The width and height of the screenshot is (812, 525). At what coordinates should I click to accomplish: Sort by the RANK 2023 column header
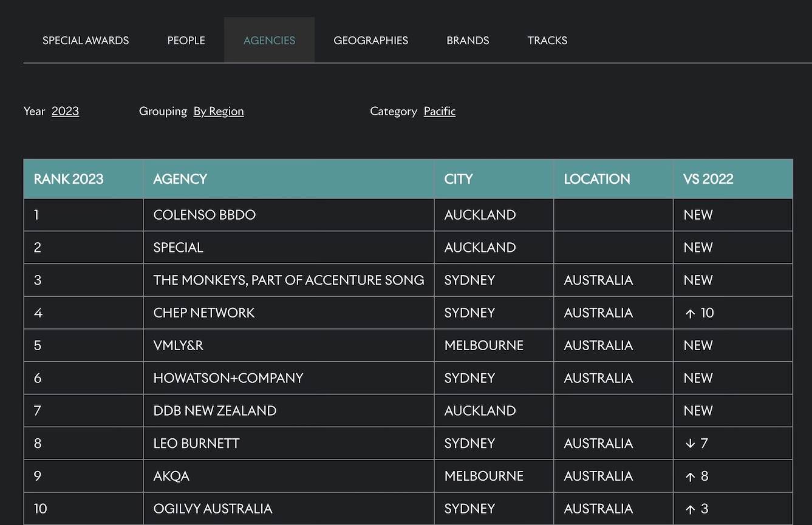[68, 178]
